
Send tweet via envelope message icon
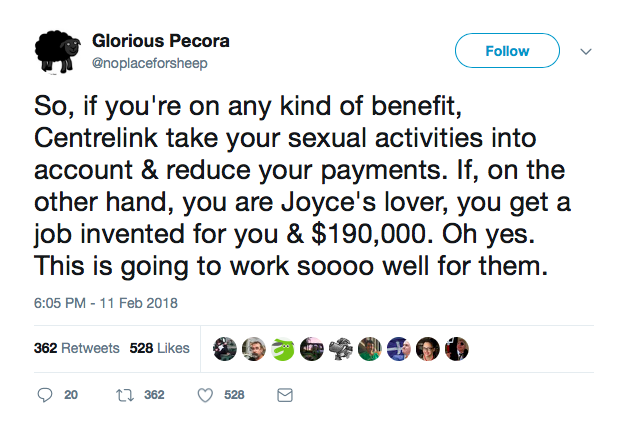(x=283, y=395)
